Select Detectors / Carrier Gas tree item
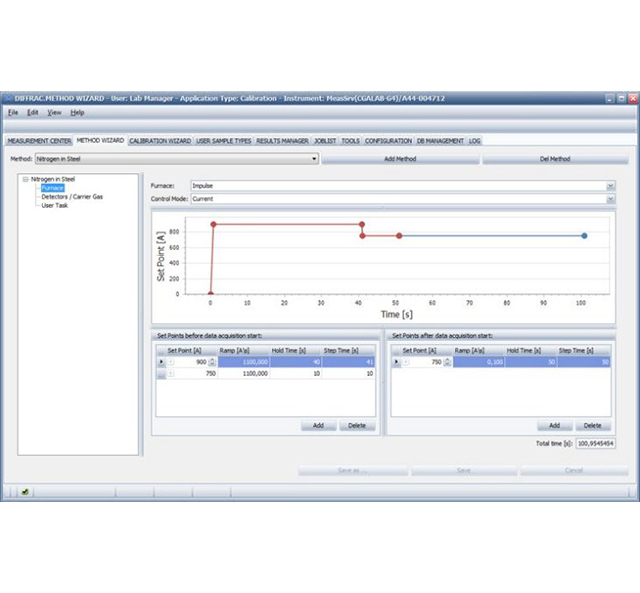The height and width of the screenshot is (593, 640). (x=71, y=196)
